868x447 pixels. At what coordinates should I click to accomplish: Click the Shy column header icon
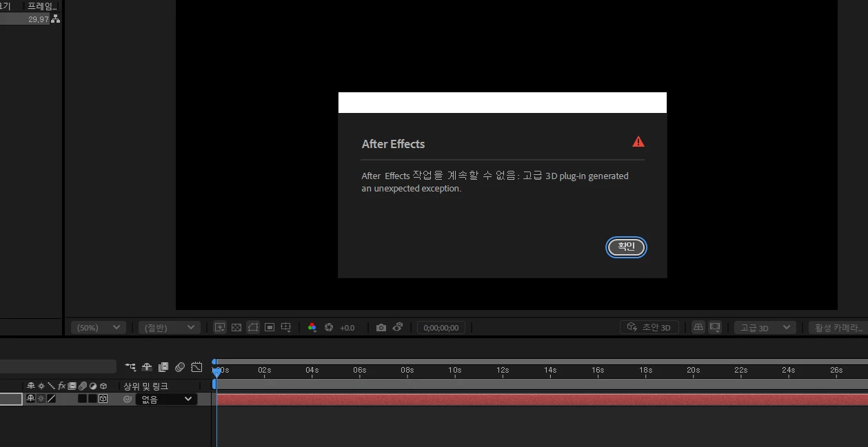(x=30, y=386)
